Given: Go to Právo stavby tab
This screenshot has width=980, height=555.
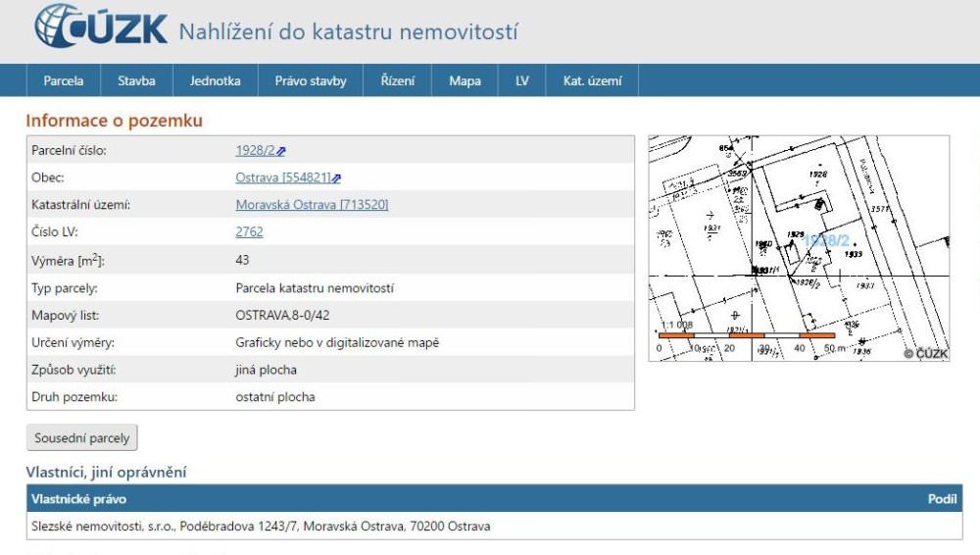Looking at the screenshot, I should pyautogui.click(x=311, y=80).
